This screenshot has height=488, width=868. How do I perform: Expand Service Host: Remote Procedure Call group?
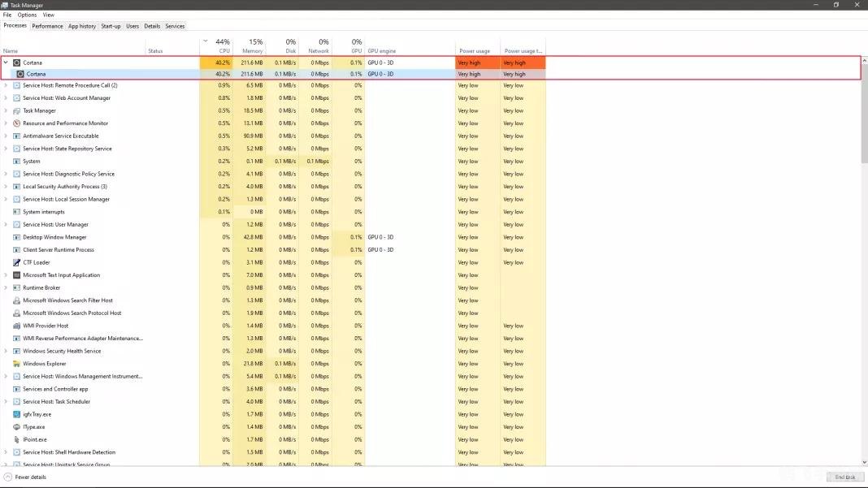click(x=6, y=85)
